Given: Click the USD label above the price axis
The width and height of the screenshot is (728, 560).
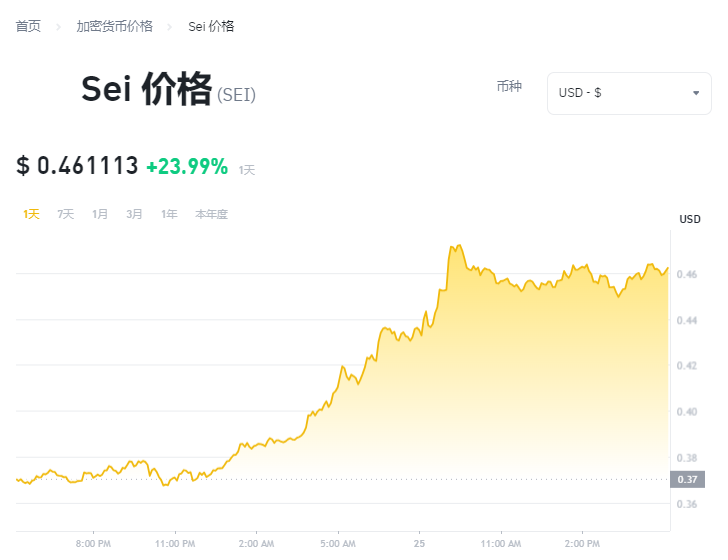Looking at the screenshot, I should (x=690, y=219).
